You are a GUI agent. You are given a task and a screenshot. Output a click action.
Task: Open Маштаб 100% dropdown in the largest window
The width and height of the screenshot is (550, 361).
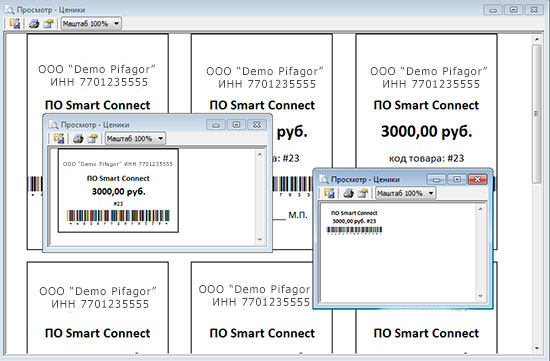pos(91,24)
